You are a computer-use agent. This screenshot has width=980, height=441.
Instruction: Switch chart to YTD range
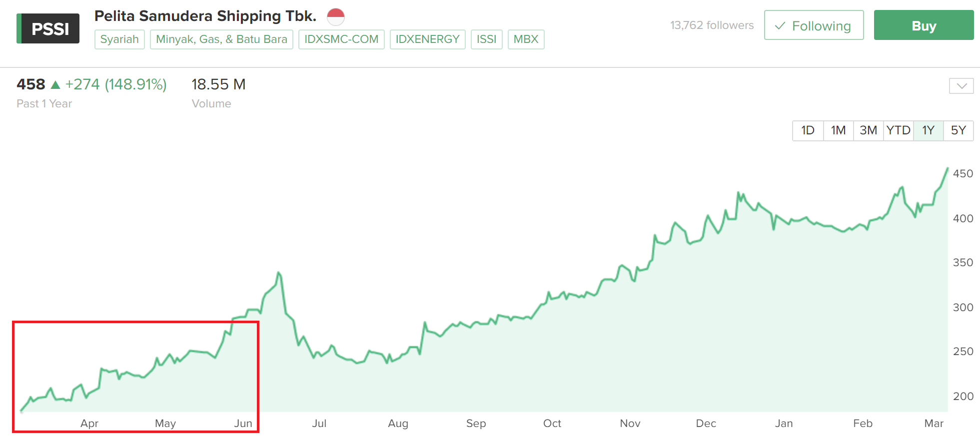point(898,131)
